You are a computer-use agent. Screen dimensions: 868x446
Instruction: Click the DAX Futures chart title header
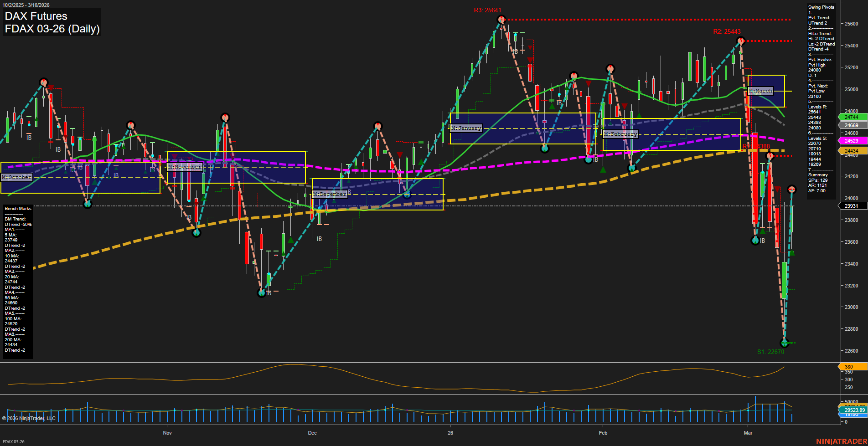pos(36,16)
